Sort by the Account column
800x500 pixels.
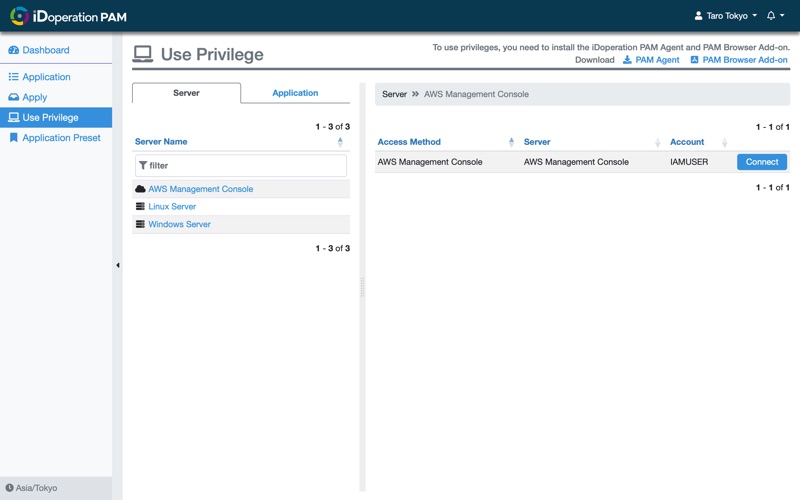click(x=687, y=142)
